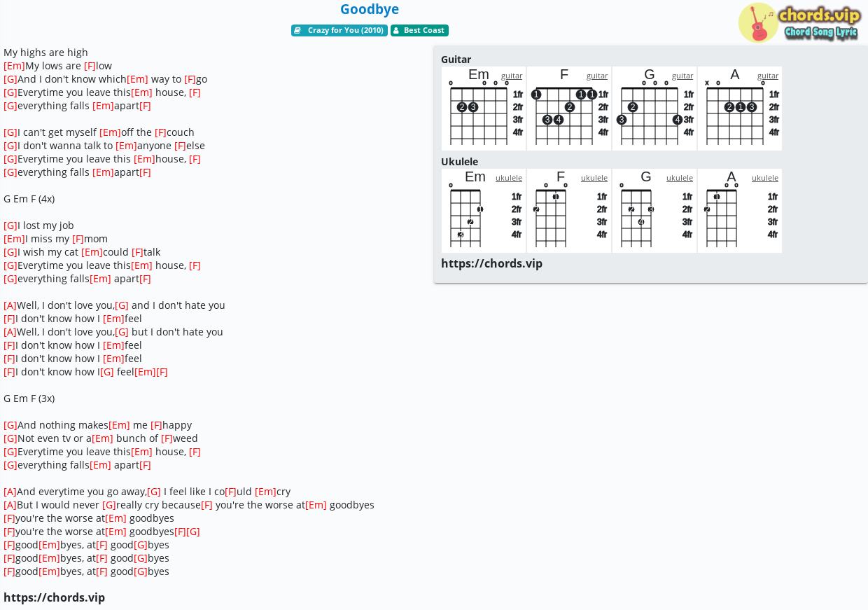
Task: Click the [G] chord before 'And I don't know which'
Action: (10, 79)
